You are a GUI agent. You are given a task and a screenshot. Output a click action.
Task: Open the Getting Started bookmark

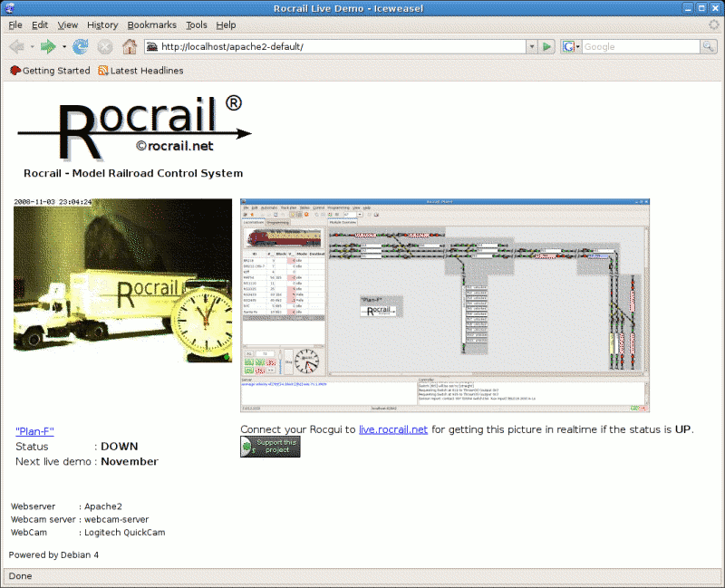[50, 71]
